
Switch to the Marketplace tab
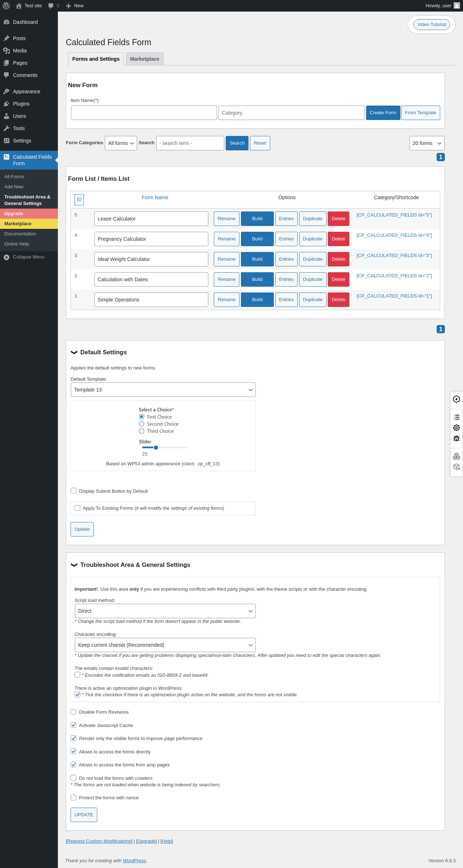click(x=145, y=59)
